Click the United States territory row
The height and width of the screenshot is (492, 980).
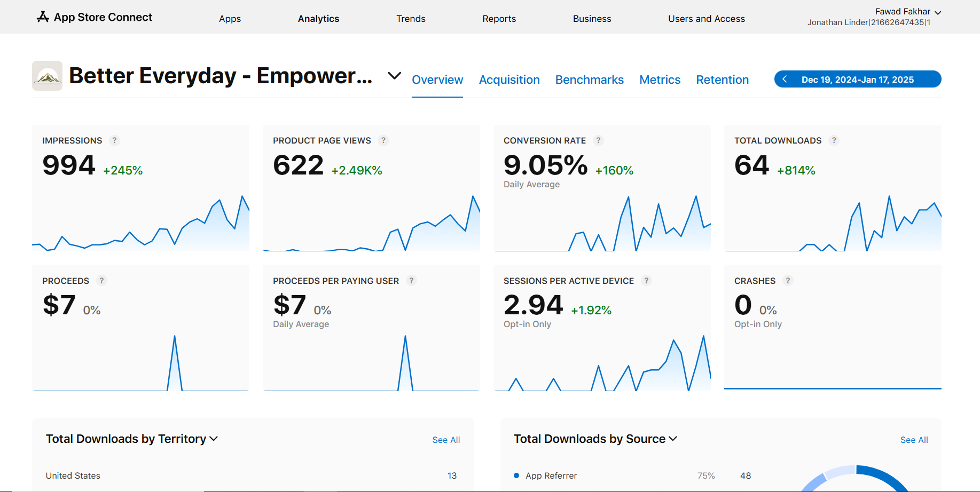click(x=252, y=475)
